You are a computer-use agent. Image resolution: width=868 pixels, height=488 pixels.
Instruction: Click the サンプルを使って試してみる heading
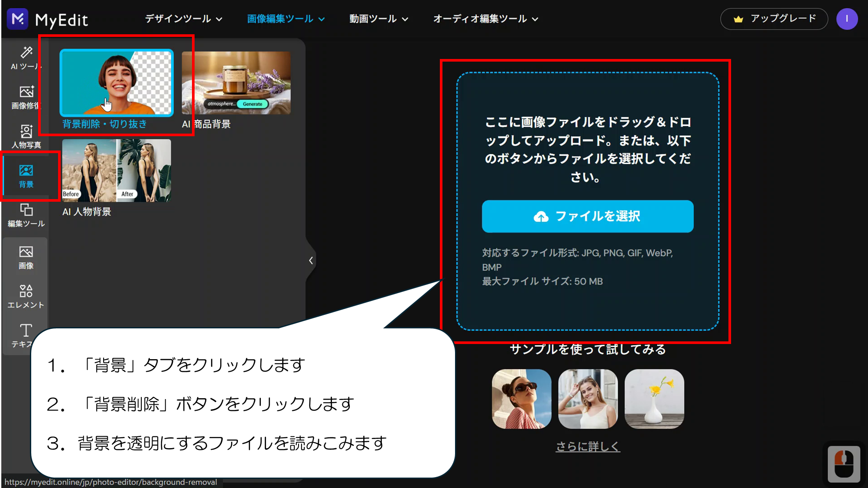coord(588,350)
